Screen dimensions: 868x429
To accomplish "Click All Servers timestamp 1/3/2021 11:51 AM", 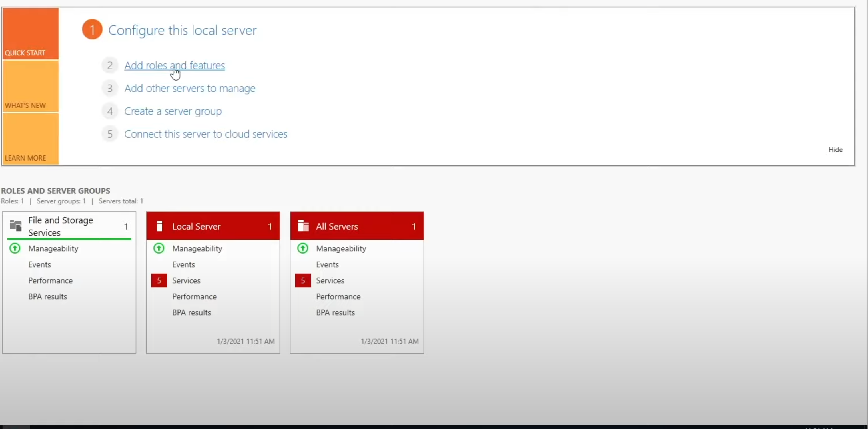I will tap(390, 341).
